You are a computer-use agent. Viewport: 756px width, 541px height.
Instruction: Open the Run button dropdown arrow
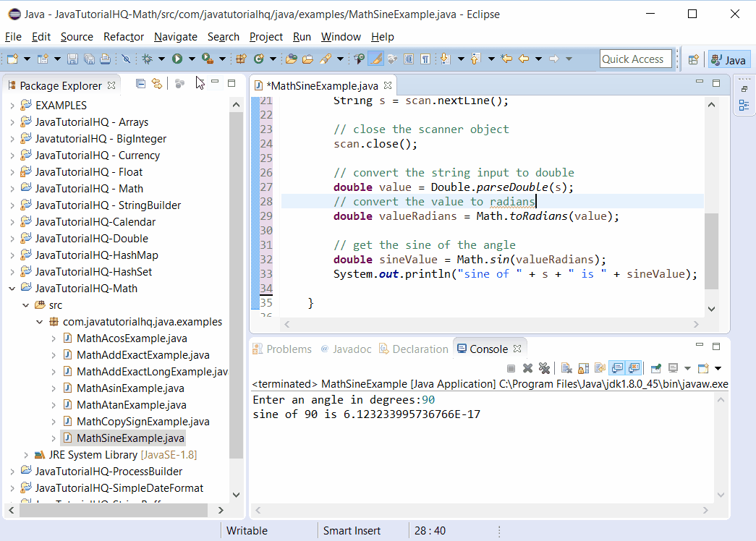click(x=192, y=59)
